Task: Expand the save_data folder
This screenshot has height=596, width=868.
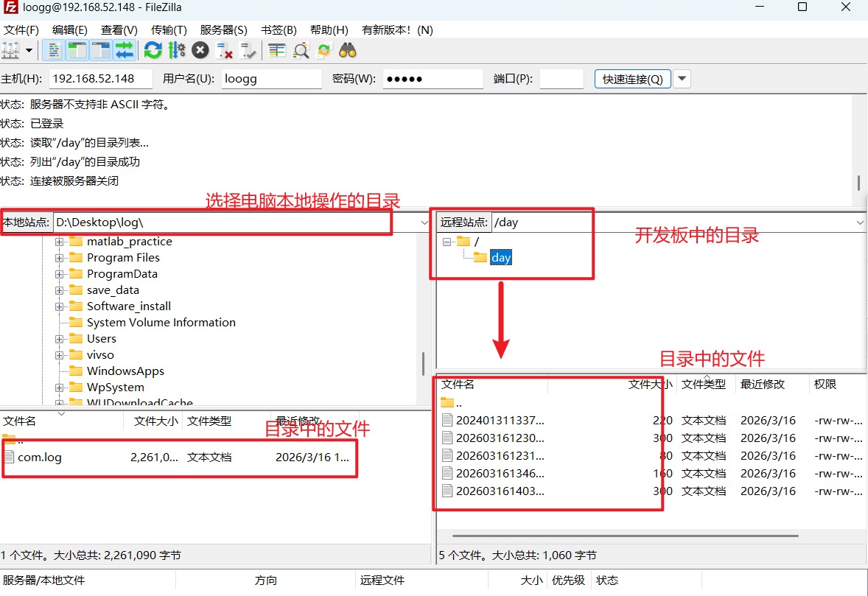Action: coord(59,290)
